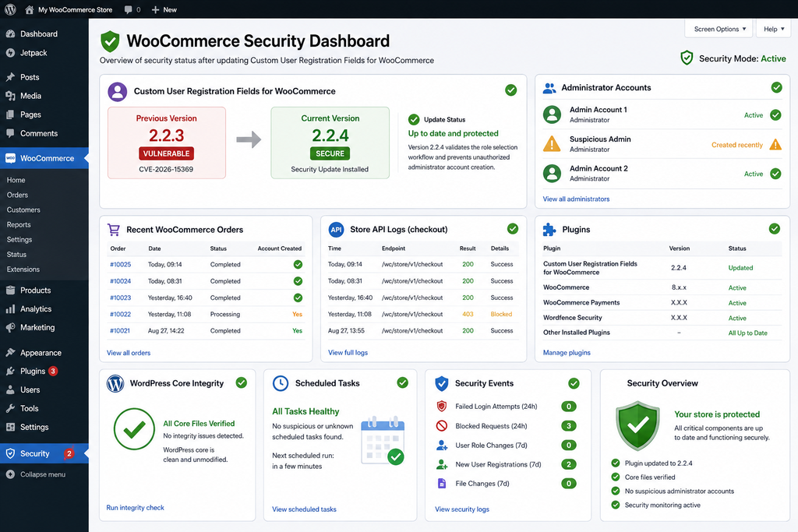Click the New User Registrations icon
This screenshot has height=532, width=798.
442,464
